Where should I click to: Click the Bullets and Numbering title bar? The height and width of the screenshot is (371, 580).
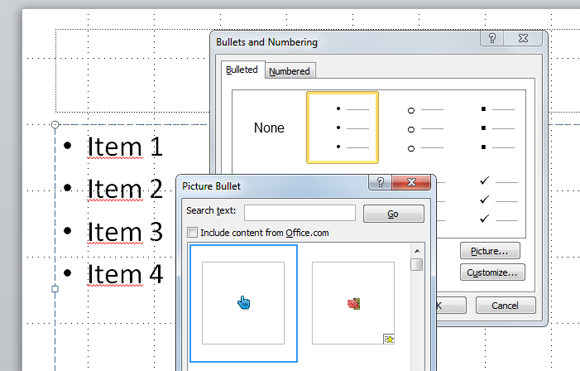point(346,42)
